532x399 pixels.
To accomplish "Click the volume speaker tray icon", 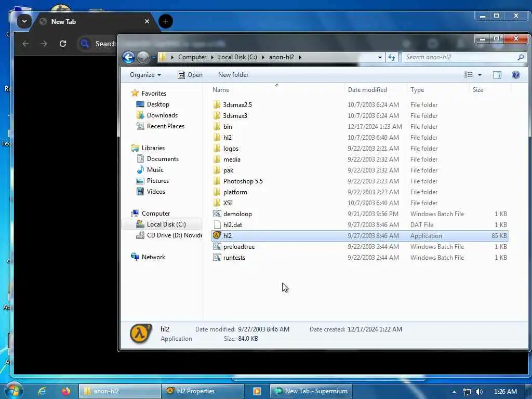I will (x=479, y=392).
